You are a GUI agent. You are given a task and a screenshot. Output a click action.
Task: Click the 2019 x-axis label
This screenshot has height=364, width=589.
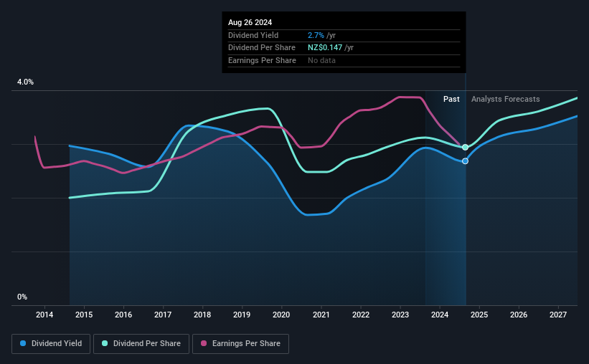pyautogui.click(x=242, y=315)
